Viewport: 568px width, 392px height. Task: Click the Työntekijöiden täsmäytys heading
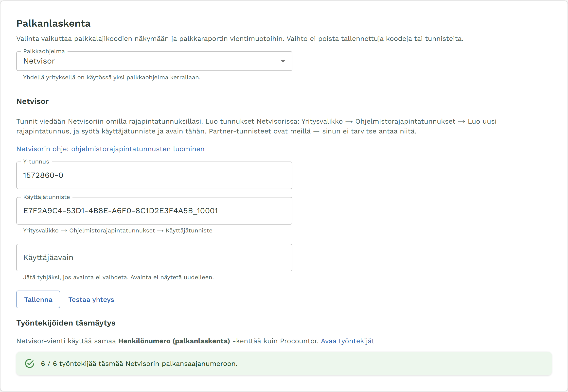[x=66, y=323]
